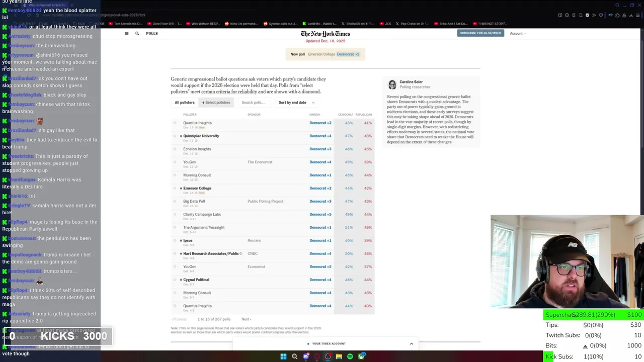Image resolution: width=644 pixels, height=362 pixels.
Task: Toggle the Echelon Insights row circle
Action: [x=175, y=149]
